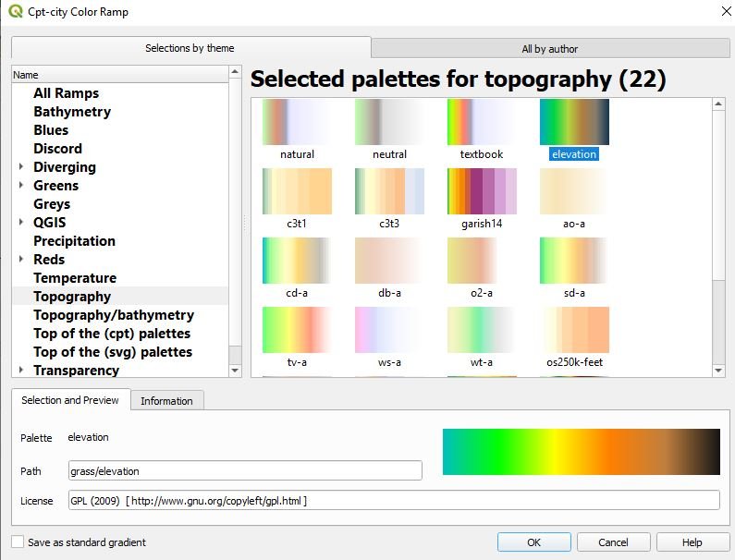Click the elevation gradient preview bar
The width and height of the screenshot is (735, 560).
pos(581,452)
